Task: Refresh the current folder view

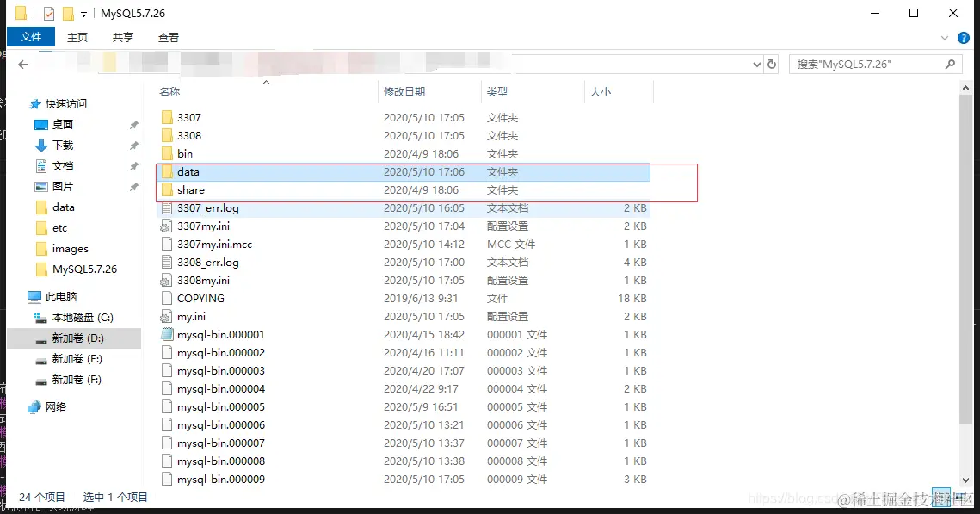Action: click(772, 65)
